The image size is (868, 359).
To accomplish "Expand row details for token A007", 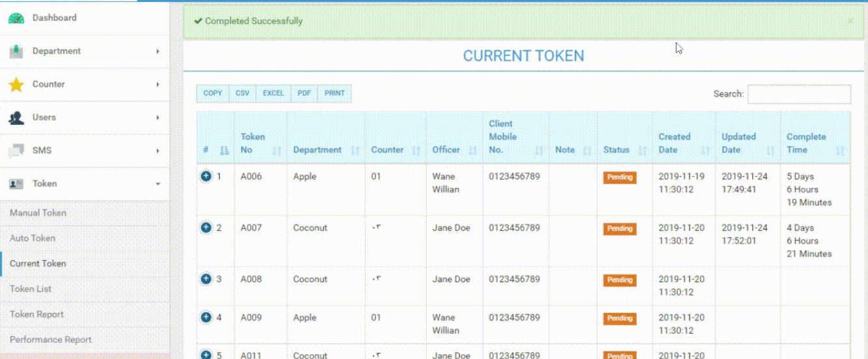I will coord(206,228).
